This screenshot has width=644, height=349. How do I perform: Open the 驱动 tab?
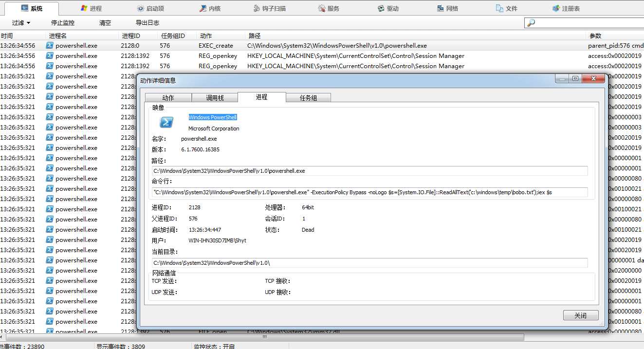pyautogui.click(x=388, y=8)
